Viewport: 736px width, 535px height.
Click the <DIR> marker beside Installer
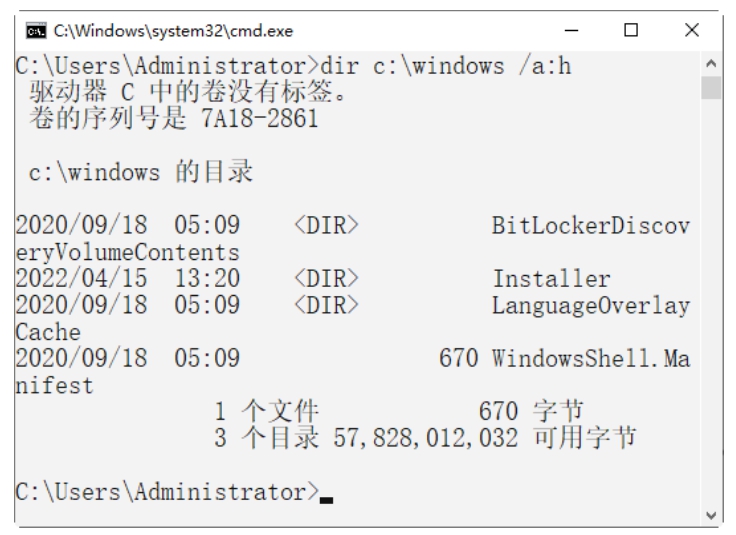[326, 279]
